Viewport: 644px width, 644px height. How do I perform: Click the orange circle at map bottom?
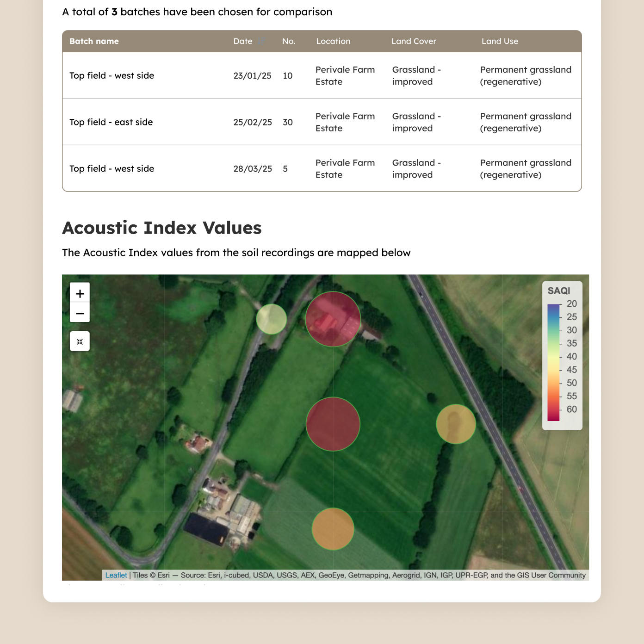tap(333, 529)
